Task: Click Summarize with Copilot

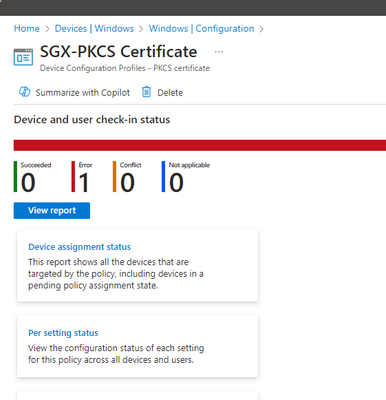Action: tap(83, 92)
